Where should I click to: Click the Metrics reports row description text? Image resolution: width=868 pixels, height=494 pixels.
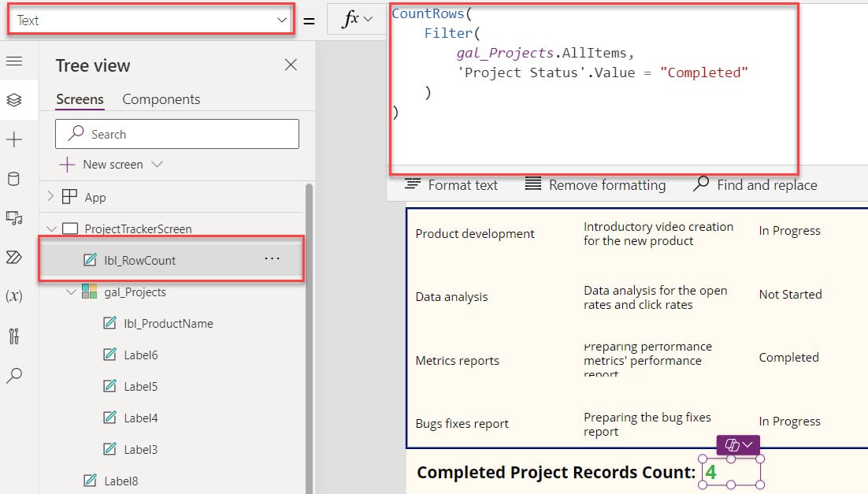pos(647,359)
